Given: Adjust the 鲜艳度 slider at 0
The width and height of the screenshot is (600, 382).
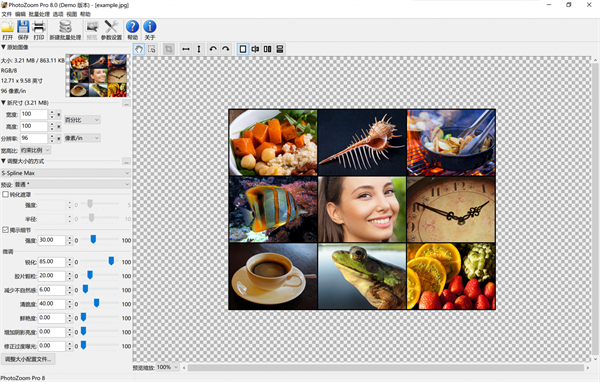Looking at the screenshot, I should [x=83, y=317].
